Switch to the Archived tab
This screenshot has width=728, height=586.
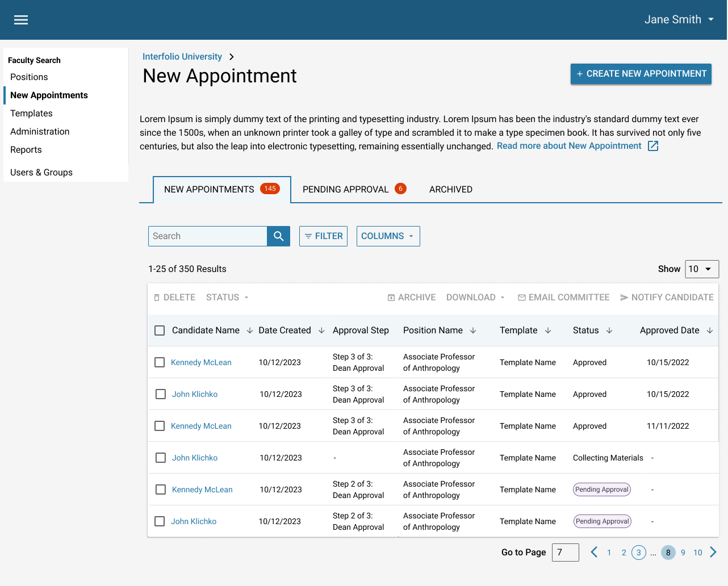[x=450, y=189]
